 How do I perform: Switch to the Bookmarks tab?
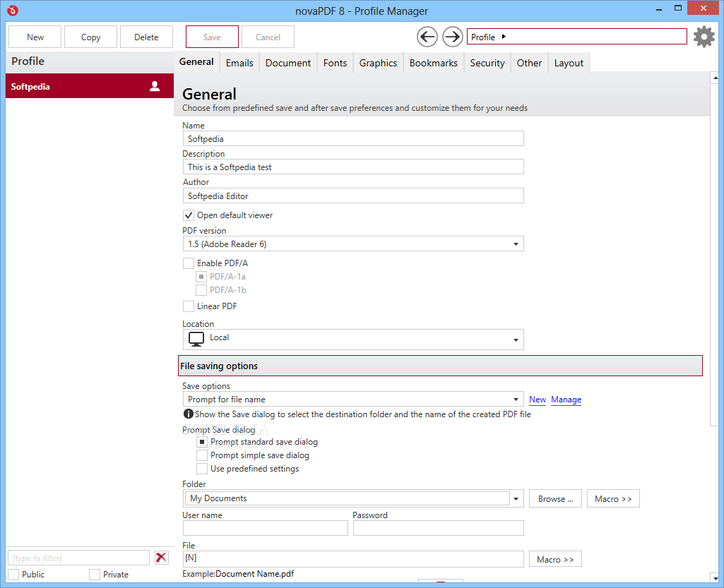tap(433, 63)
